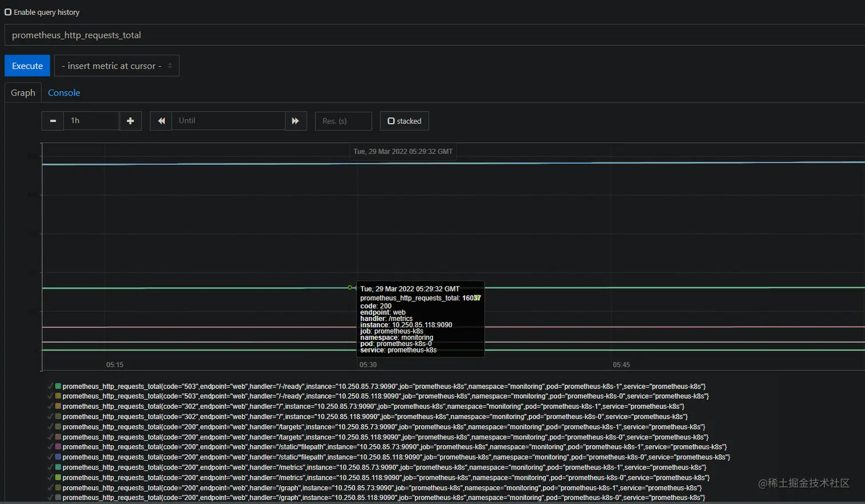This screenshot has height=504, width=865.
Task: Click the 05:30 time axis label
Action: 368,365
